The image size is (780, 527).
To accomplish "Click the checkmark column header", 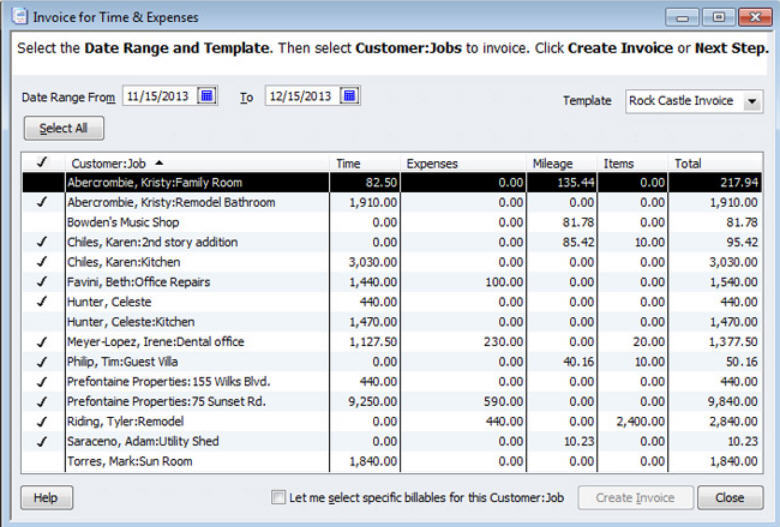I will tap(42, 163).
